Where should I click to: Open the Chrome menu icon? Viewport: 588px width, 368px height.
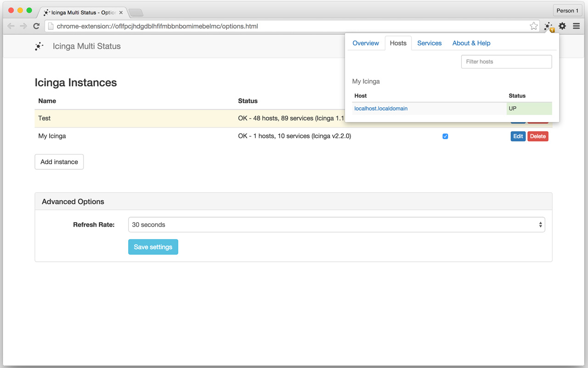tap(576, 26)
